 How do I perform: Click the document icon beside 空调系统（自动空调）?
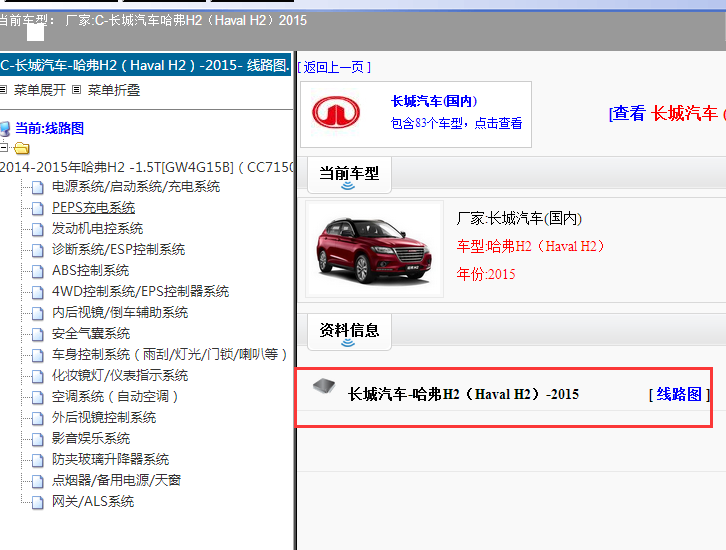38,397
